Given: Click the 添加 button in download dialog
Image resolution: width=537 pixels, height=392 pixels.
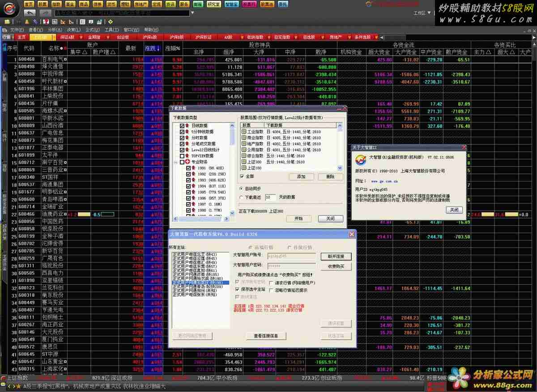Looking at the screenshot, I should coord(301,177).
